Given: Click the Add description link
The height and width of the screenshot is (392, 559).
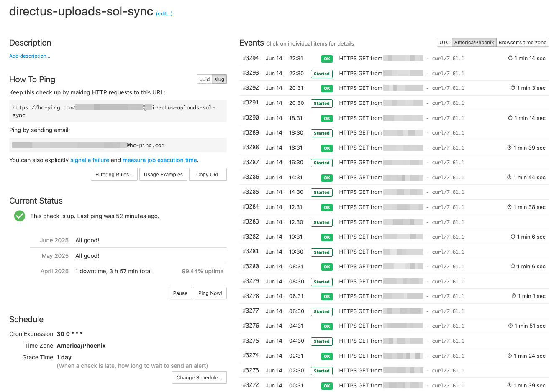Looking at the screenshot, I should coord(30,56).
